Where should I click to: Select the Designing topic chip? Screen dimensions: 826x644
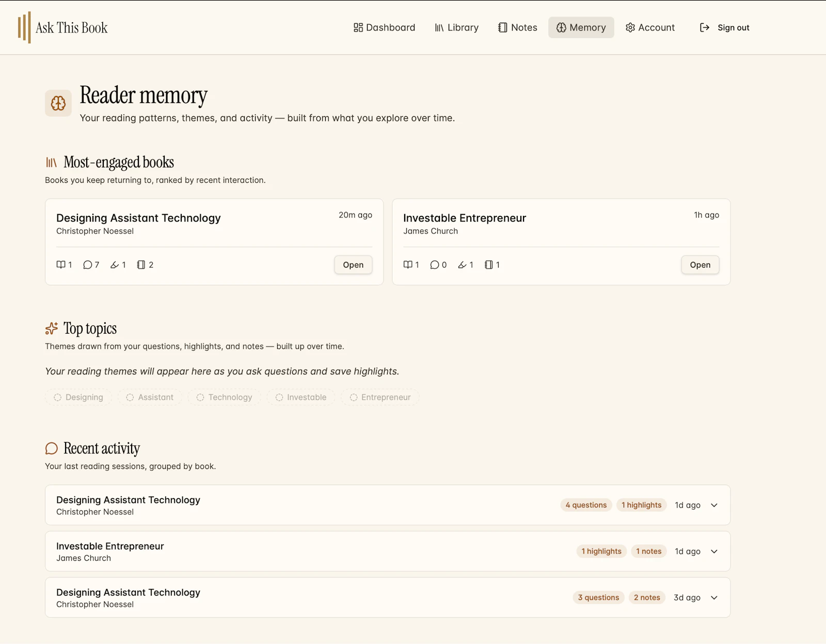[78, 397]
